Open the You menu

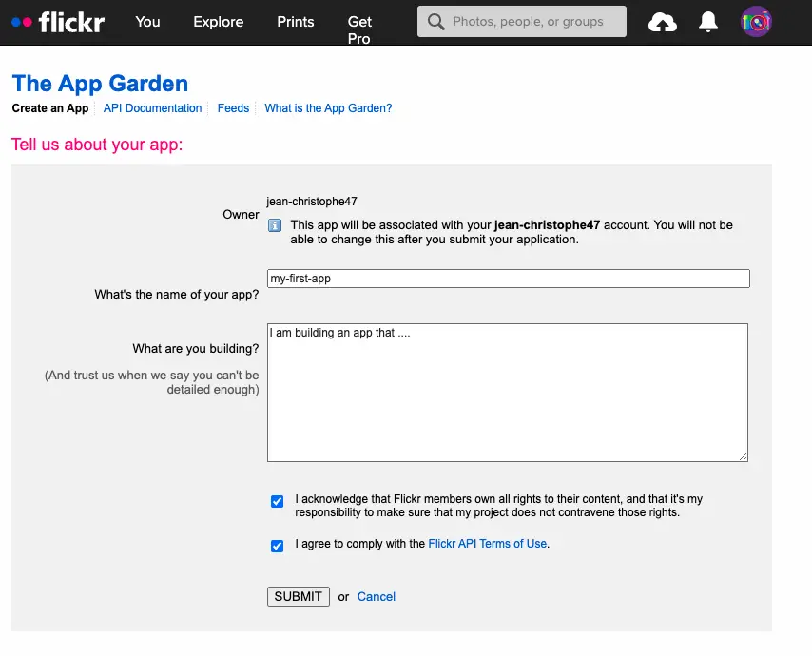147,22
